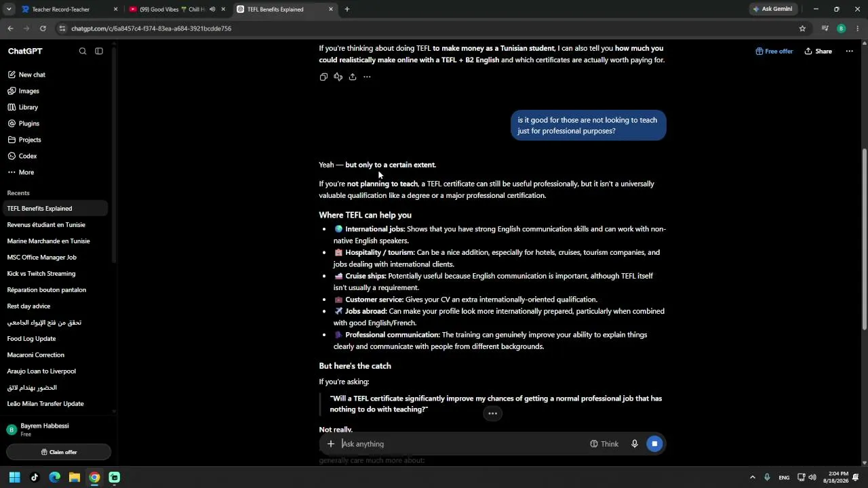Show hidden system tray icons
The height and width of the screenshot is (488, 868).
click(752, 477)
